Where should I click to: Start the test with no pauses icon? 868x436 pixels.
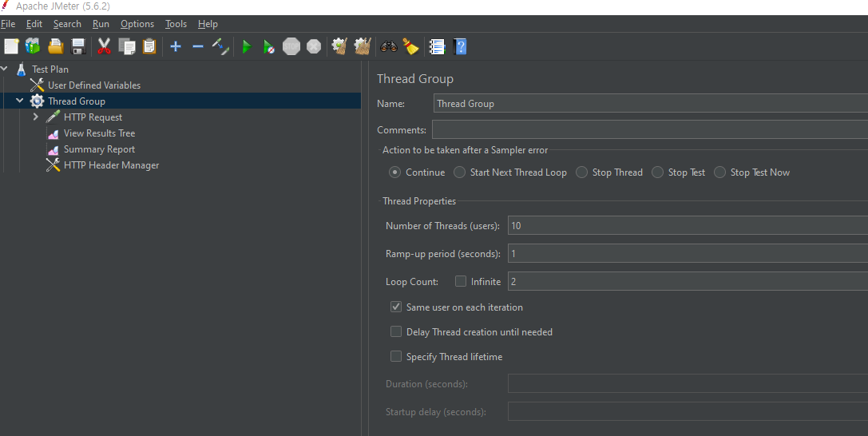(269, 47)
